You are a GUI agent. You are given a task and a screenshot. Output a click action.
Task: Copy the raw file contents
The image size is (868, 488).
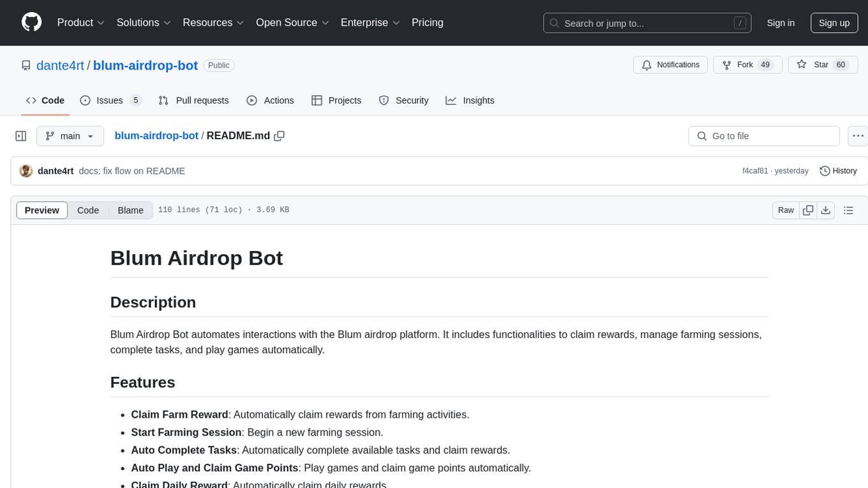(x=808, y=210)
